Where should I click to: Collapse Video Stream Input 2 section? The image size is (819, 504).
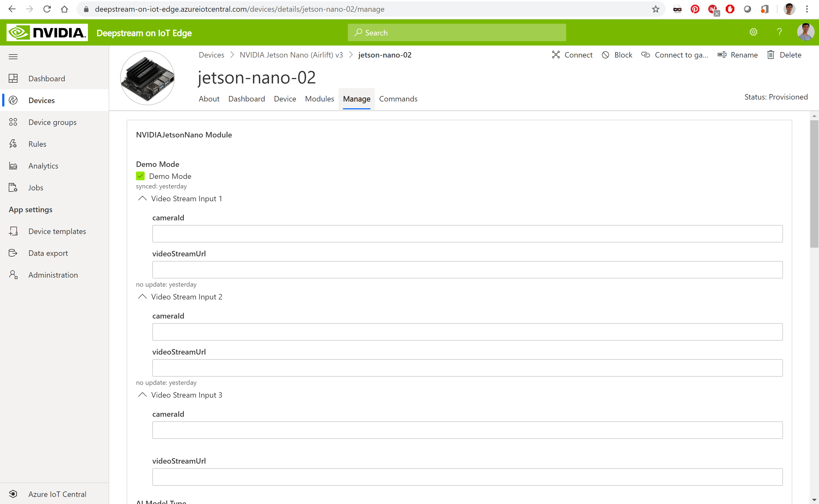[143, 297]
